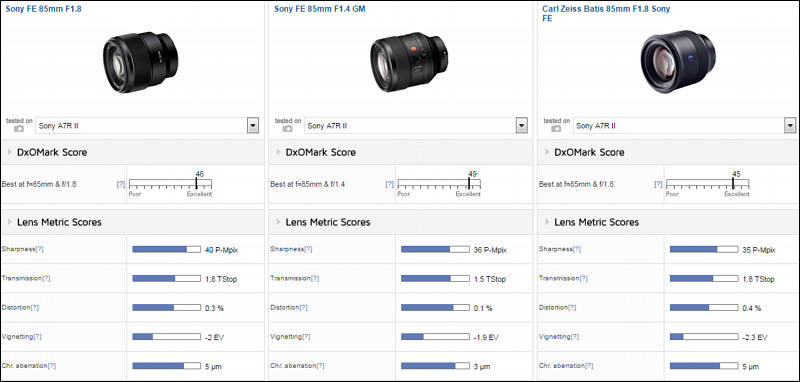Click the 1.5 TStop transmission bar

tap(435, 278)
